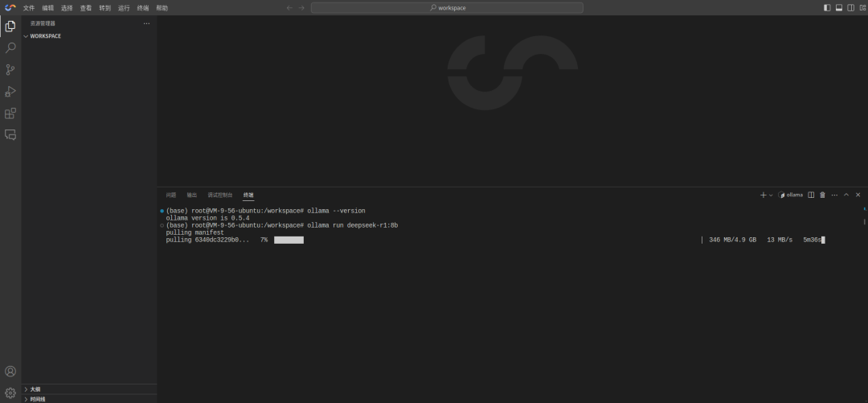This screenshot has height=403, width=868.
Task: Click the 资源管理器 sidebar title
Action: [43, 23]
